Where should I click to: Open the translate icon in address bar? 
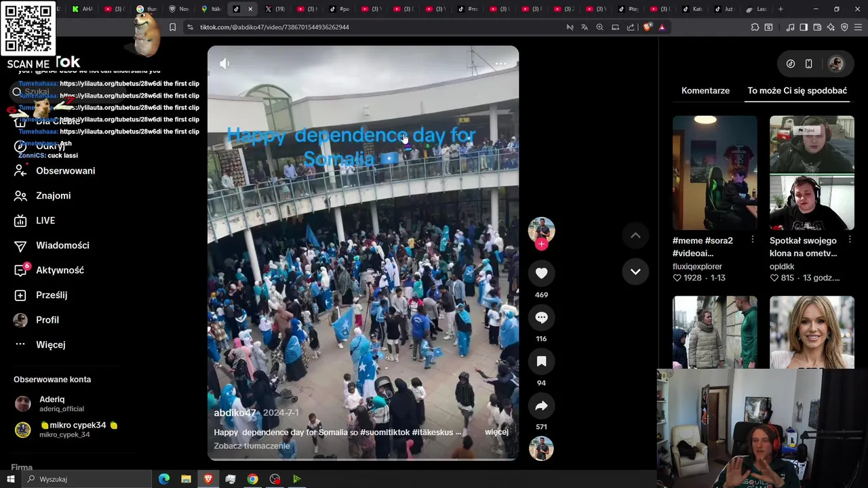[585, 27]
